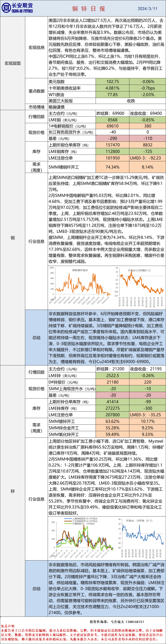Click the copper basis change -110

click(147, 138)
